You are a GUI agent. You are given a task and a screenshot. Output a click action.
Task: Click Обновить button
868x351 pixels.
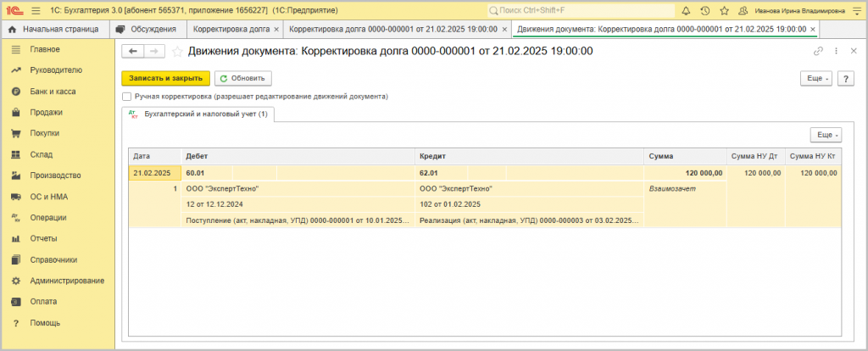coord(243,79)
